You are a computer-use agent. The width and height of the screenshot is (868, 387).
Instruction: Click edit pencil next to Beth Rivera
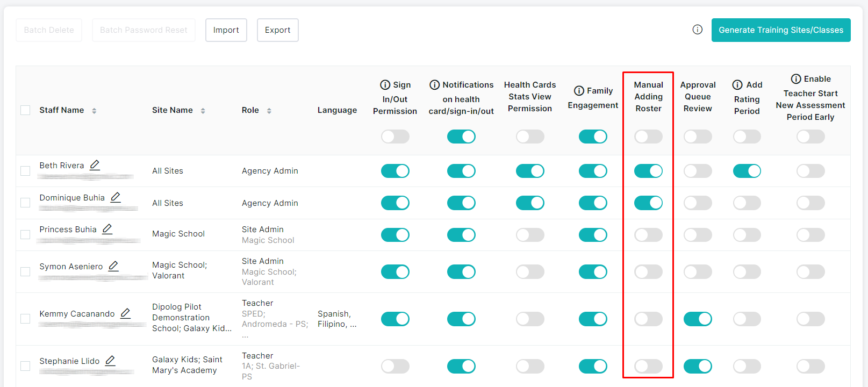(95, 165)
